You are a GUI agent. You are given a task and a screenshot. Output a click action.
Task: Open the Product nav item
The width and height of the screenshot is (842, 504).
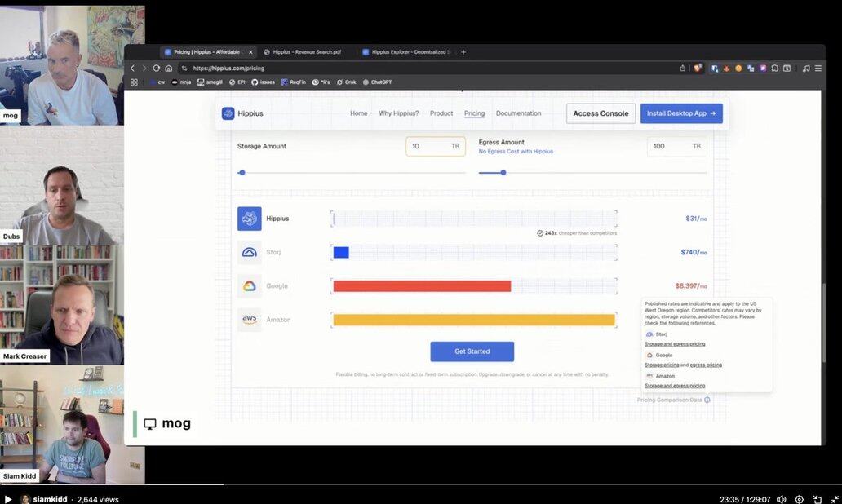(441, 113)
